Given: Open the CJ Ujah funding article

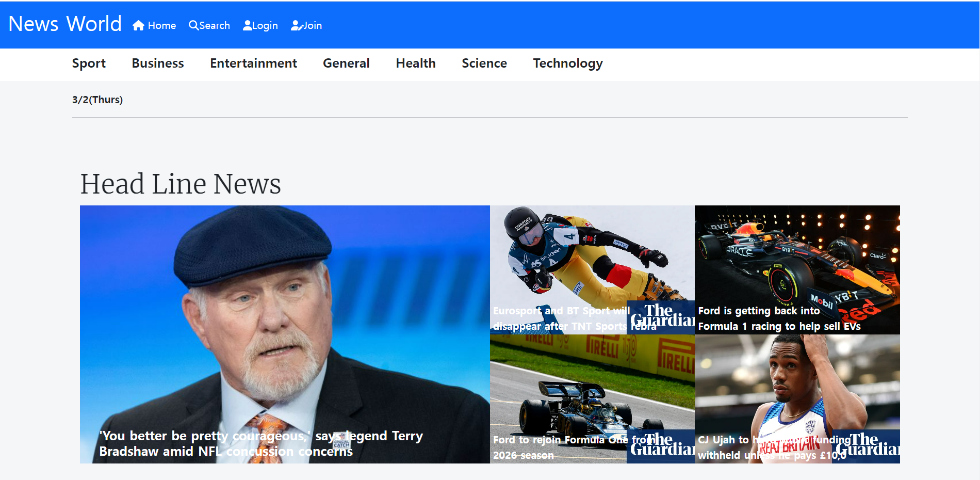Looking at the screenshot, I should (x=797, y=399).
